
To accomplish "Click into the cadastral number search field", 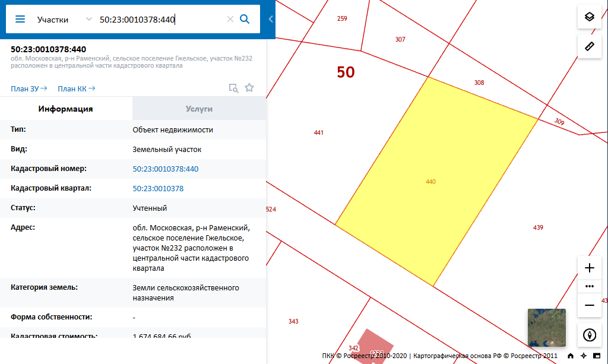I will click(x=160, y=20).
